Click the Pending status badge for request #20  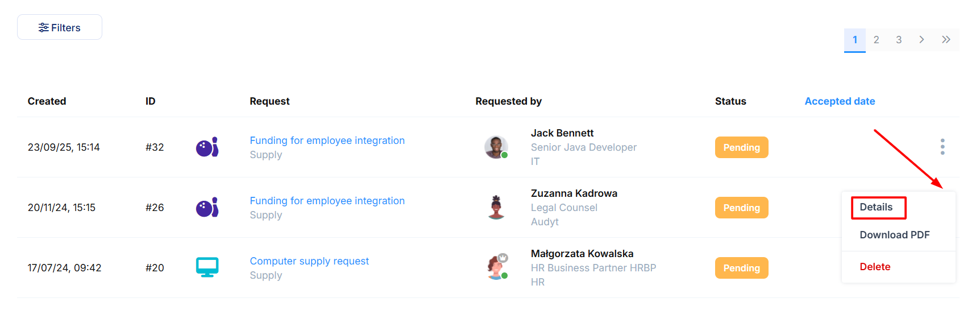tap(741, 268)
